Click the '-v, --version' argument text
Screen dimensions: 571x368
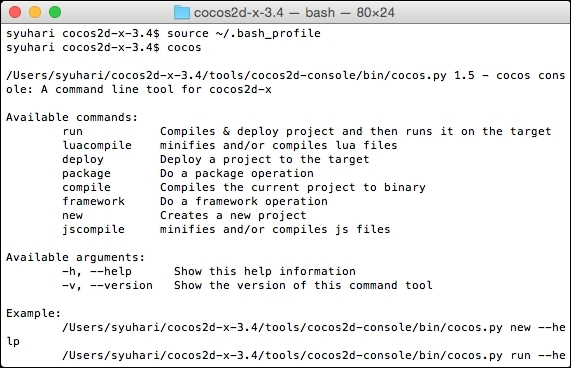(x=107, y=285)
